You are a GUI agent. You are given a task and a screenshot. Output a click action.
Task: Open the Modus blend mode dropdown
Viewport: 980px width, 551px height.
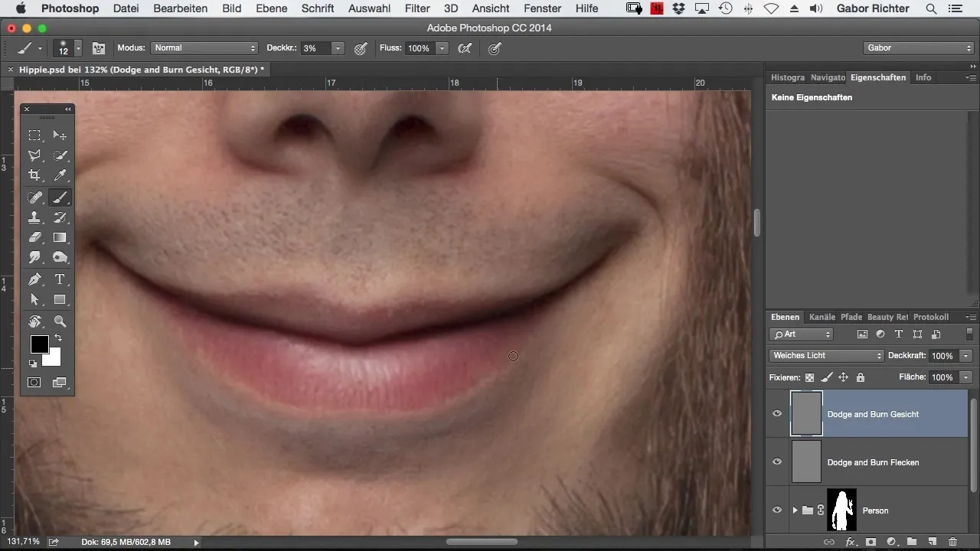(x=204, y=48)
